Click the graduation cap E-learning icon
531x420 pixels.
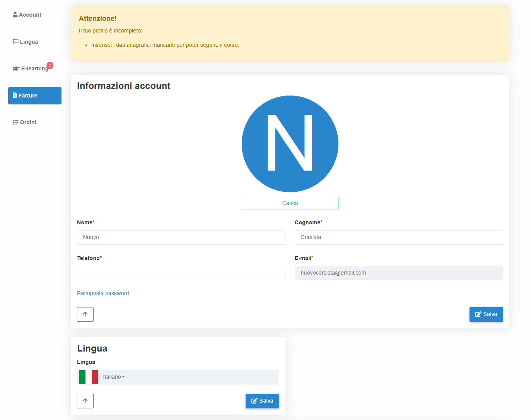coord(16,68)
